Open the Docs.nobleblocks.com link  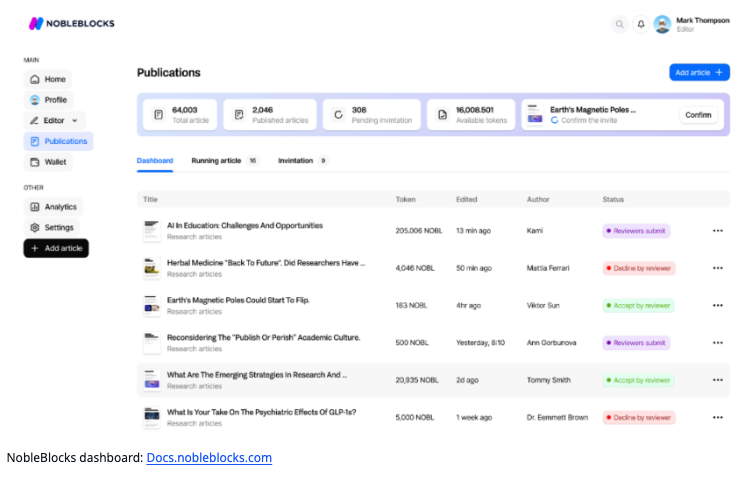tap(209, 458)
